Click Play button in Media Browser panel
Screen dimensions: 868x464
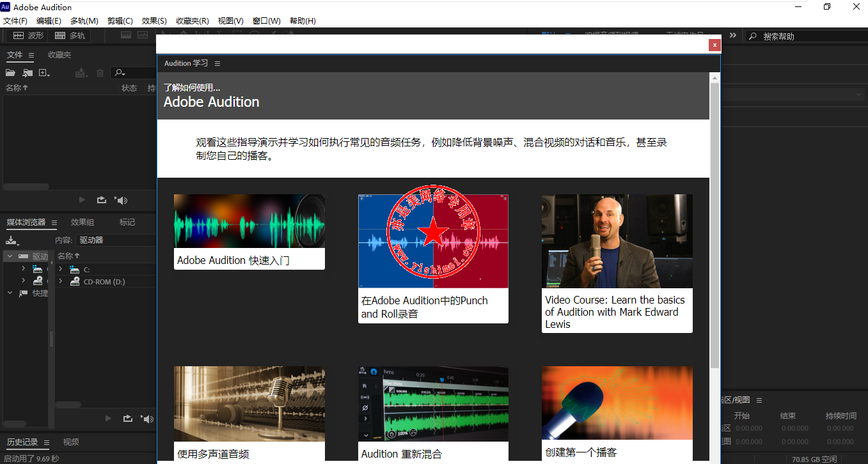tap(108, 419)
